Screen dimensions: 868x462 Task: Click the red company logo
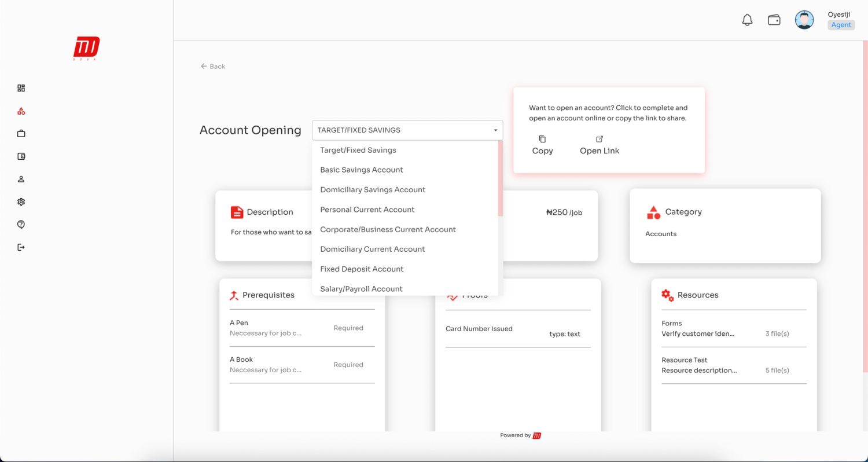(86, 49)
